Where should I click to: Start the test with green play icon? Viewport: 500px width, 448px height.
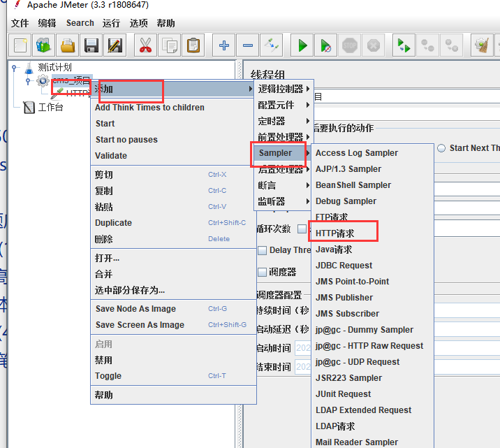pyautogui.click(x=302, y=45)
